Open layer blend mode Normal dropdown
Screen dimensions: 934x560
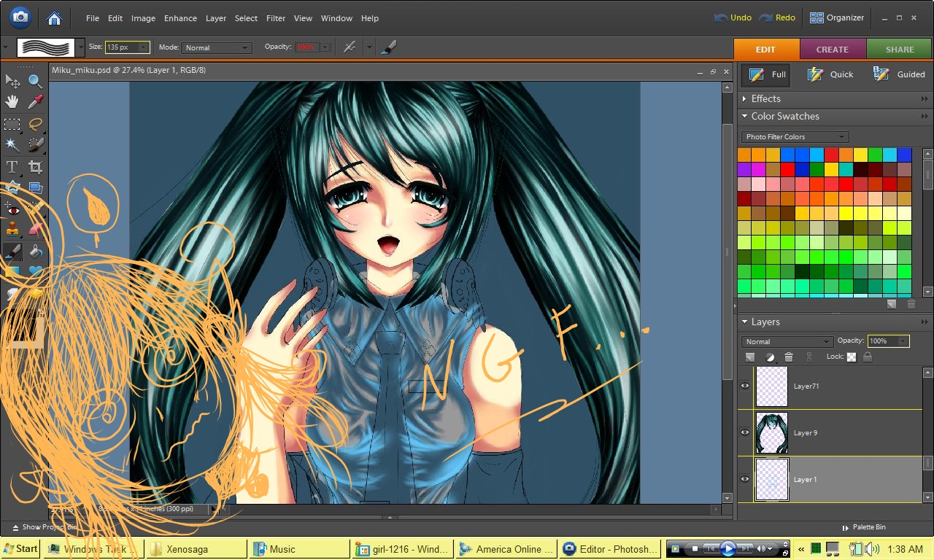787,341
